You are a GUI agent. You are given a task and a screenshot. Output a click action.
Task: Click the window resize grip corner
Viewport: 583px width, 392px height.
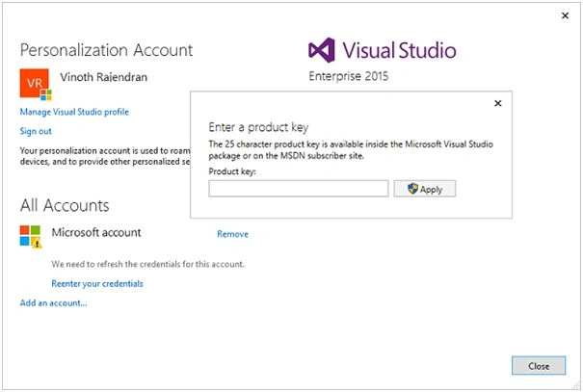point(577,385)
